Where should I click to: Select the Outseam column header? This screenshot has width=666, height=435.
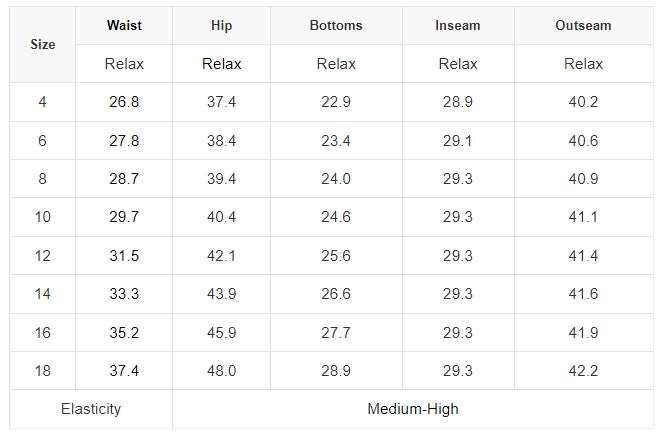click(x=583, y=25)
